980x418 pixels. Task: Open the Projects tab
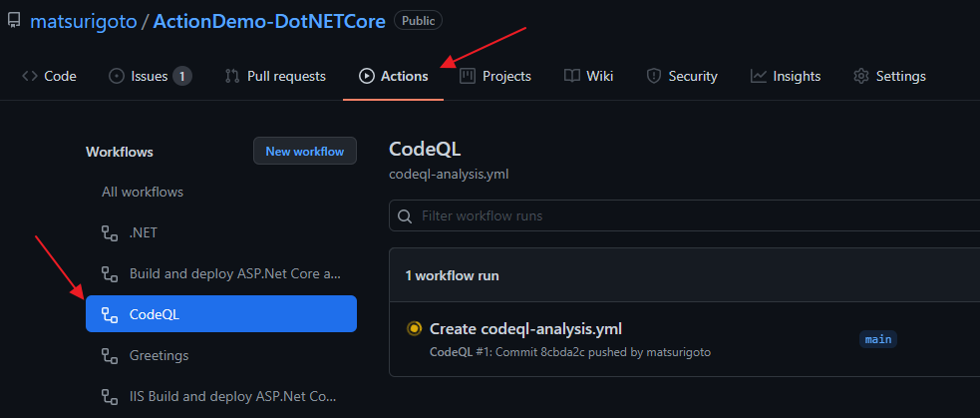[x=495, y=77]
